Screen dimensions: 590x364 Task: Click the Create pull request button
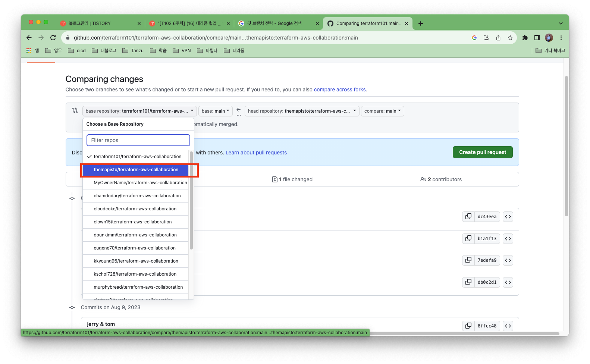click(483, 152)
